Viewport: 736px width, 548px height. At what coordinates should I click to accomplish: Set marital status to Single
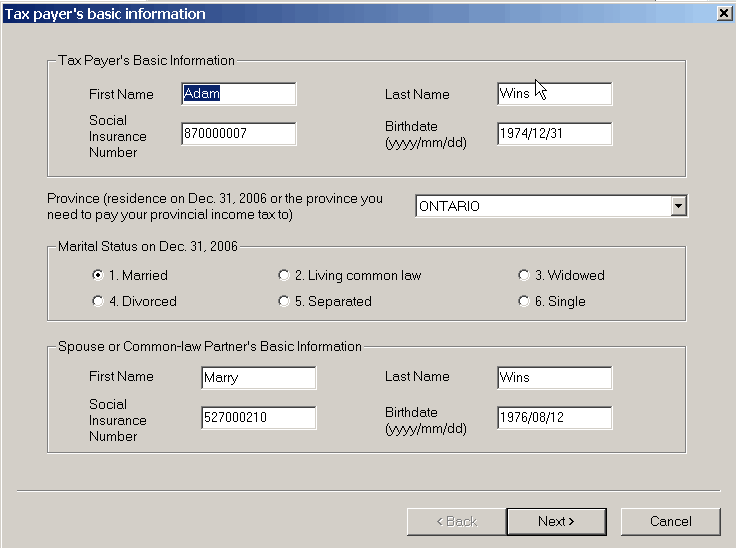tap(524, 301)
